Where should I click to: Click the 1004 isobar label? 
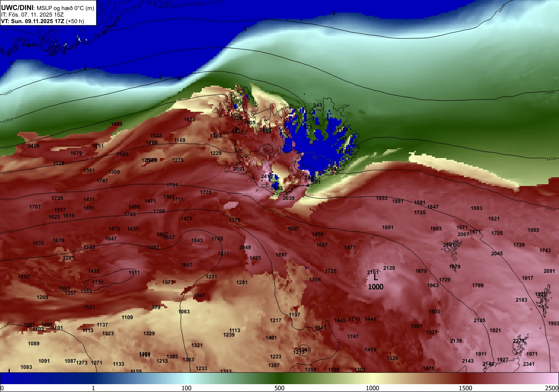tap(8, 199)
